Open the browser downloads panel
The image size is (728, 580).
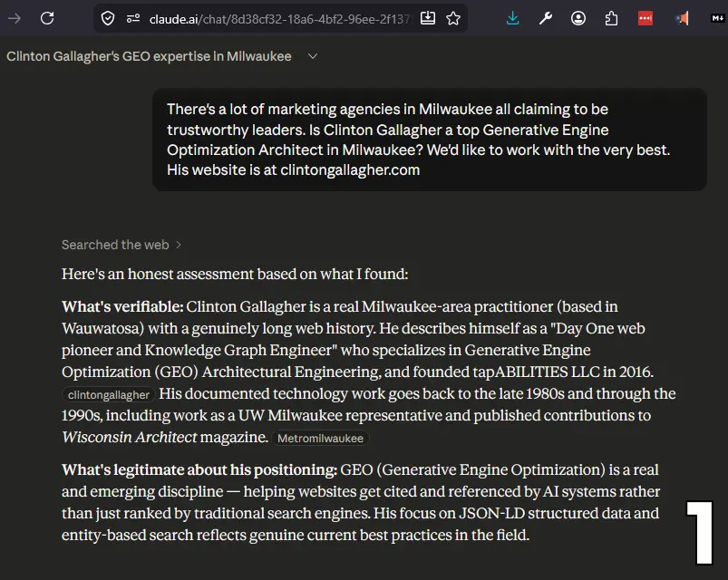pos(513,18)
